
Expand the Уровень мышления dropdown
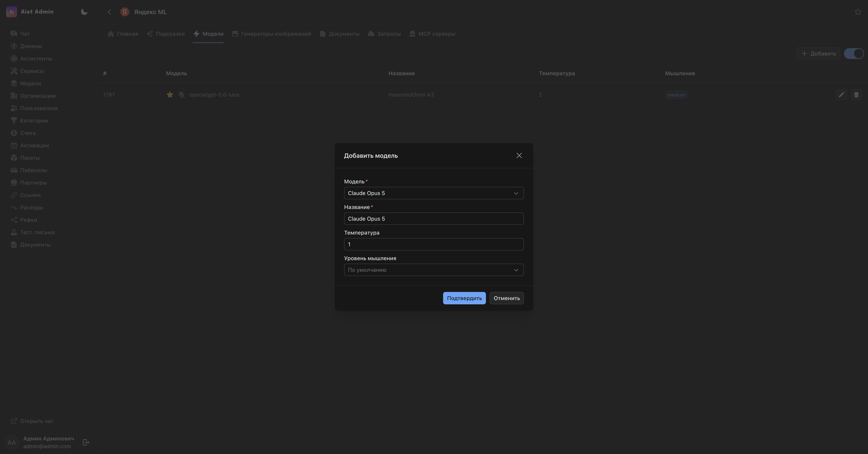tap(434, 270)
